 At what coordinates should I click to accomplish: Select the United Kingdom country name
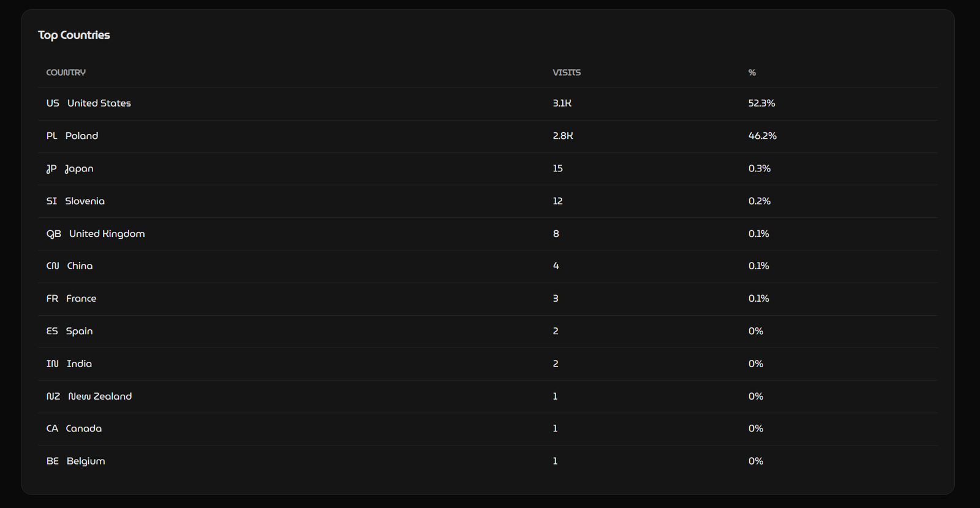[107, 233]
